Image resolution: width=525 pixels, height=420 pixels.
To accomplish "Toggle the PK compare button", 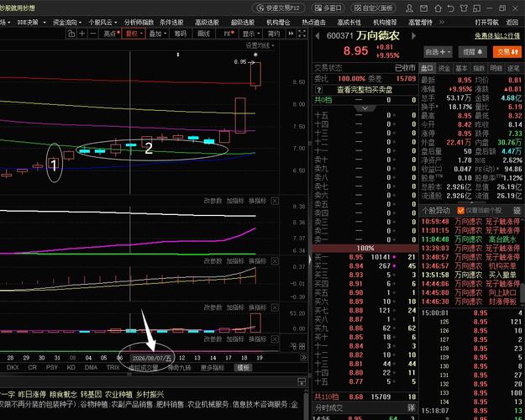I will coord(228,34).
